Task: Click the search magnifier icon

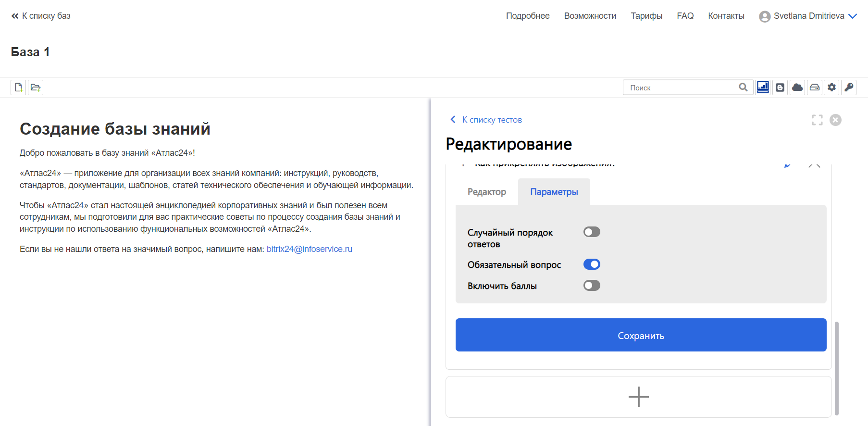Action: coord(743,88)
